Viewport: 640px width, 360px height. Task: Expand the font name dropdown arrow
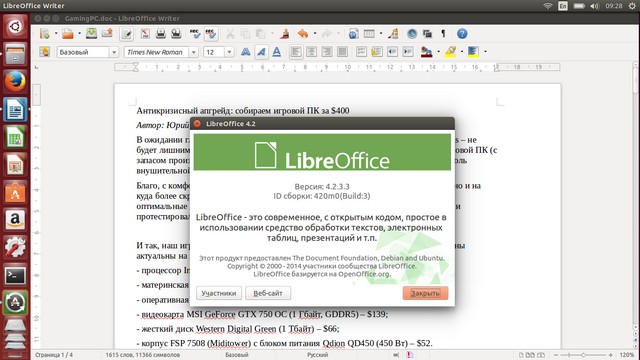coord(193,52)
